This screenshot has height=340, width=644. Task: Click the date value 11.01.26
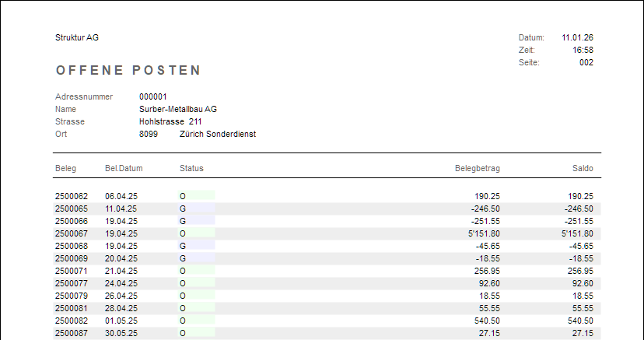pyautogui.click(x=577, y=37)
